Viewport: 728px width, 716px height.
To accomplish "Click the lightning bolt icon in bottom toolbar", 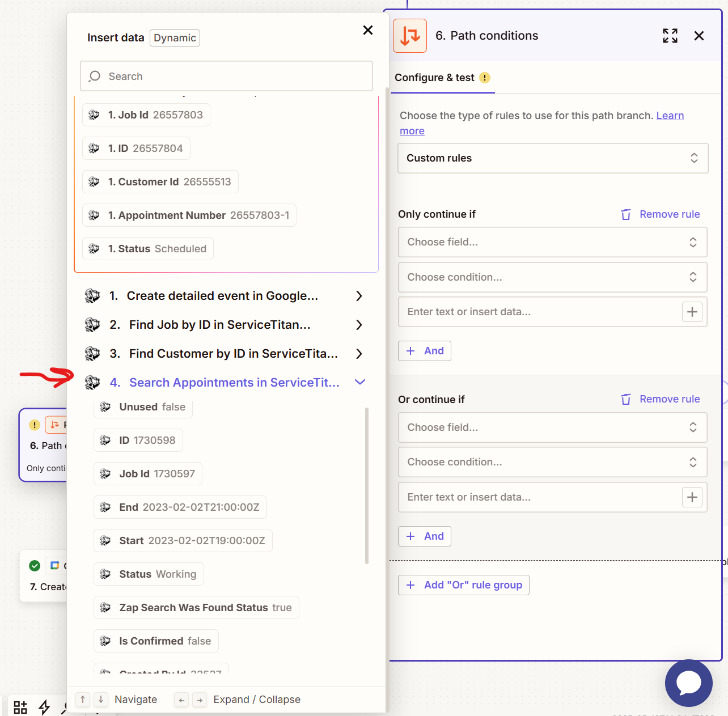I will (44, 707).
